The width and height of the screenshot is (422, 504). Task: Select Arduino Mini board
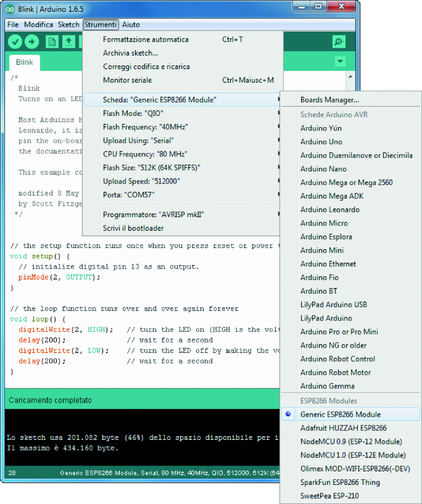tap(351, 250)
